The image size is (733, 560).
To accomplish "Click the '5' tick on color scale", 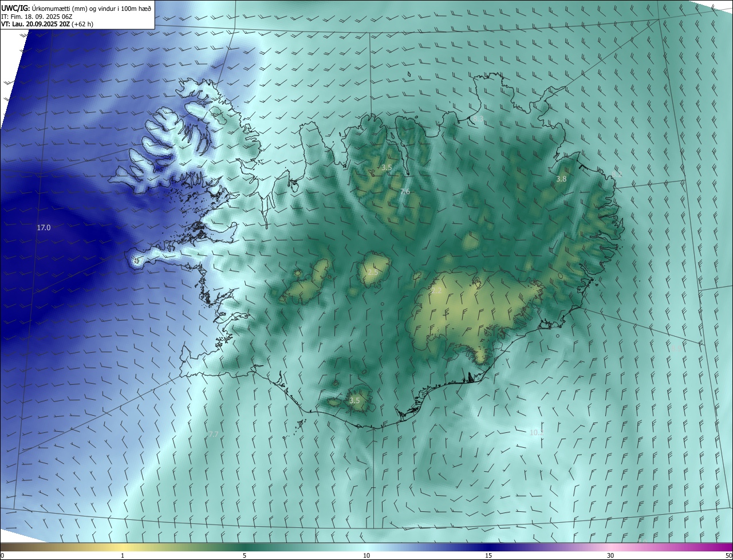I will click(x=245, y=555).
